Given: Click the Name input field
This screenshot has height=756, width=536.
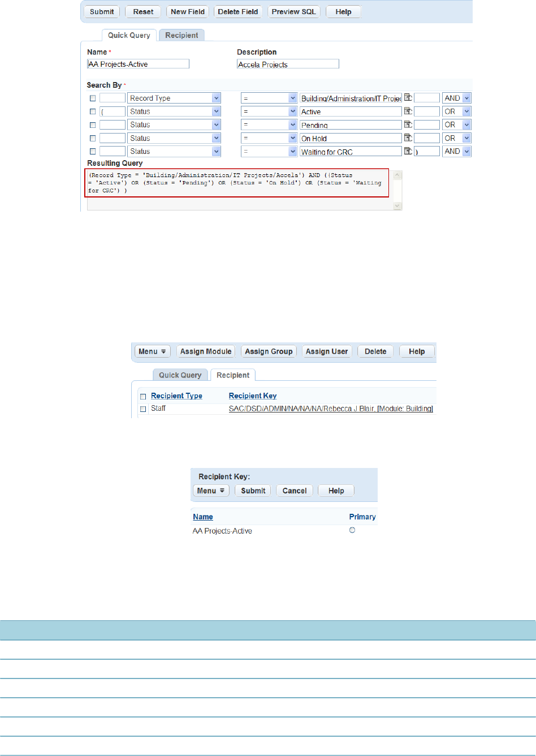Looking at the screenshot, I should [138, 64].
